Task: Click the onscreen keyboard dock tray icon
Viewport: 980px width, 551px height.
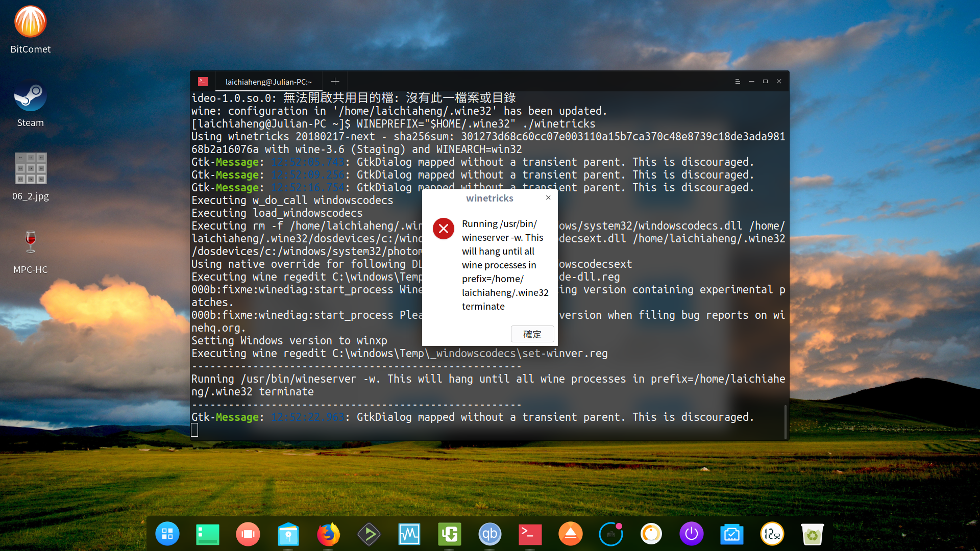Action: [611, 534]
